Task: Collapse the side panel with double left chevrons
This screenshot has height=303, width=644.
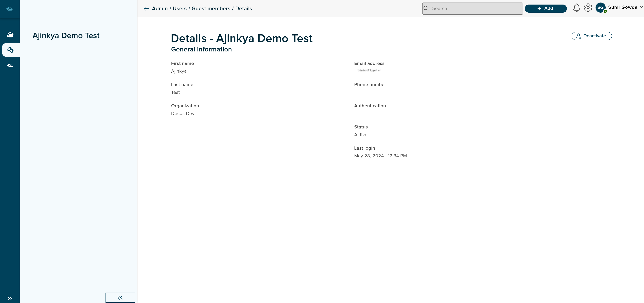Action: pyautogui.click(x=120, y=297)
